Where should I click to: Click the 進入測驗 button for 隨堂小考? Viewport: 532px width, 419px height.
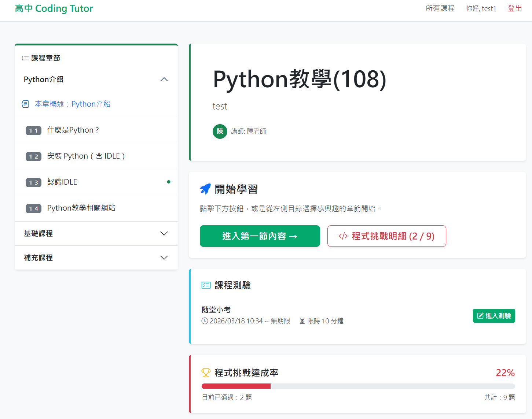tap(494, 316)
